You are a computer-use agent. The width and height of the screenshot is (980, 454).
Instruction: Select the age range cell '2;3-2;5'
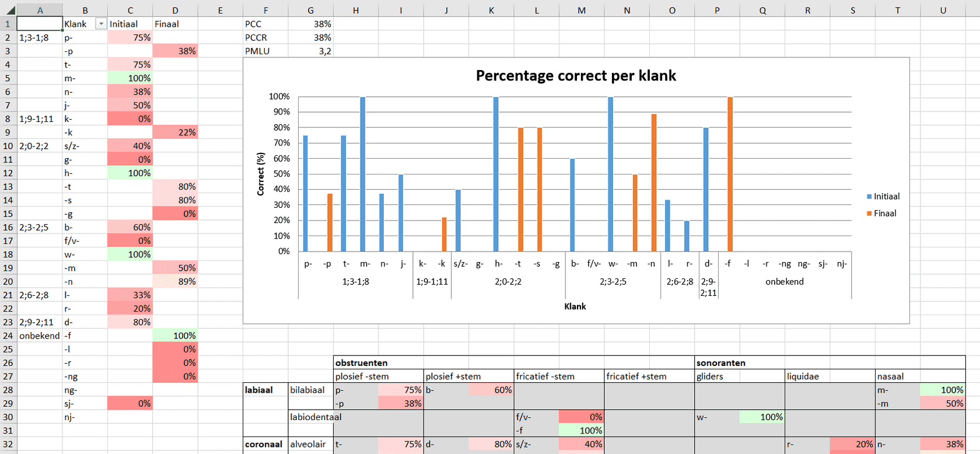[40, 227]
